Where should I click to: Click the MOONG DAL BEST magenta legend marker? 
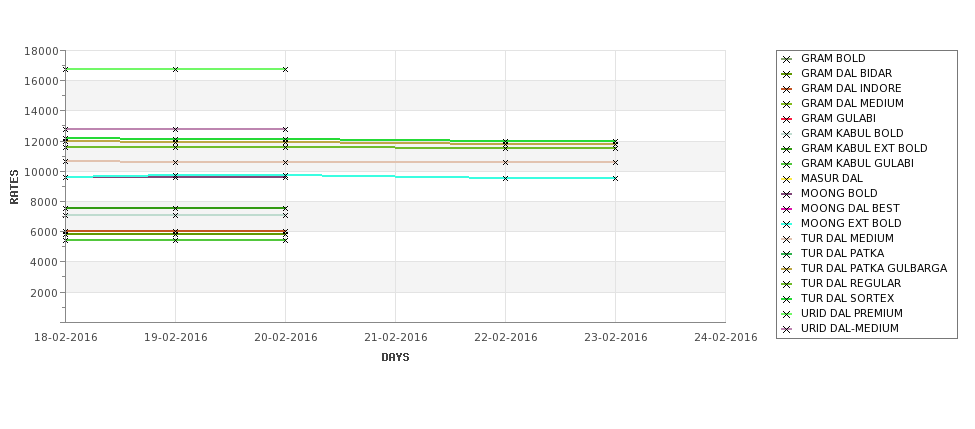click(x=787, y=209)
